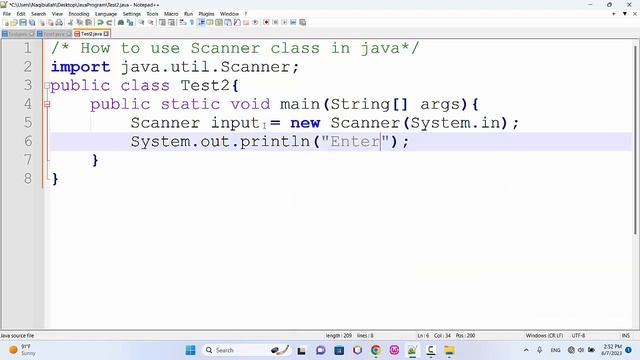Toggle Show All Characters in the toolbar
The height and width of the screenshot is (360, 640).
coord(191,22)
